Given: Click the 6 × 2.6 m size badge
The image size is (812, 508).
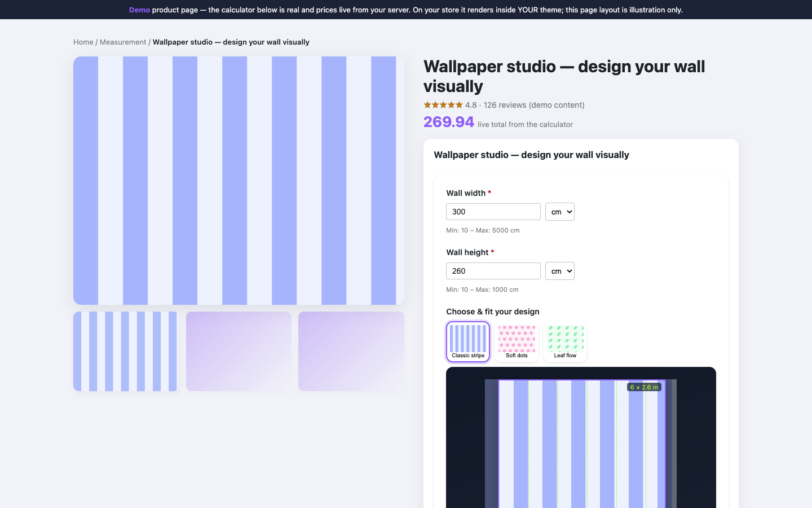Looking at the screenshot, I should [644, 387].
